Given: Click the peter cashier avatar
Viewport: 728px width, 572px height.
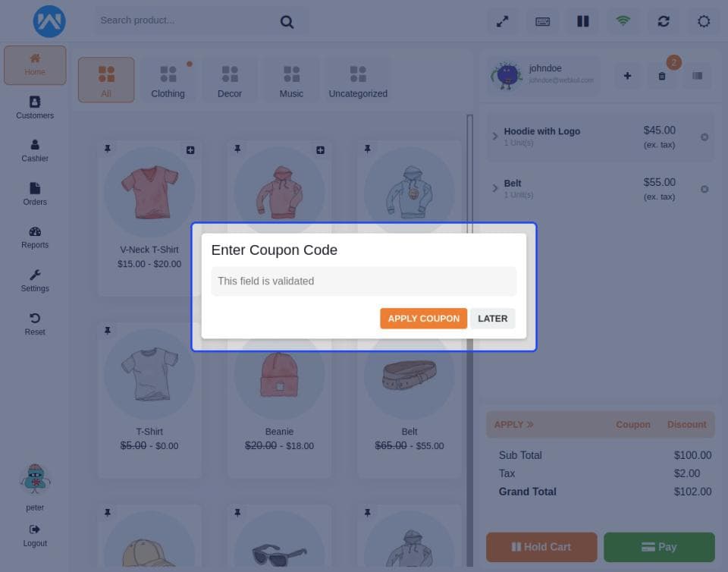Looking at the screenshot, I should click(36, 478).
